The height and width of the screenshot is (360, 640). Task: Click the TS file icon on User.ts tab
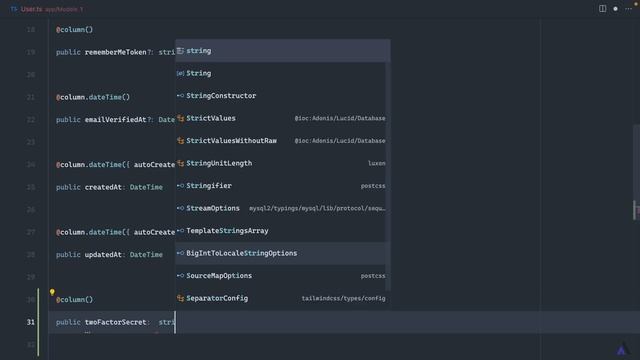click(x=14, y=9)
